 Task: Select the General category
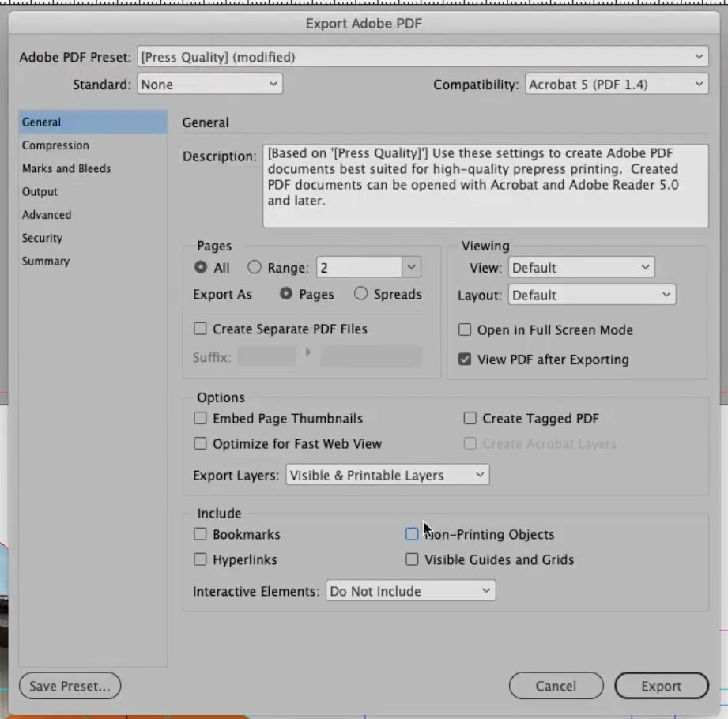[92, 122]
